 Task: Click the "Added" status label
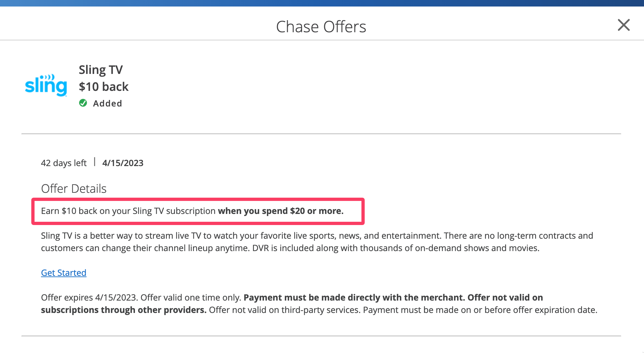pos(108,104)
